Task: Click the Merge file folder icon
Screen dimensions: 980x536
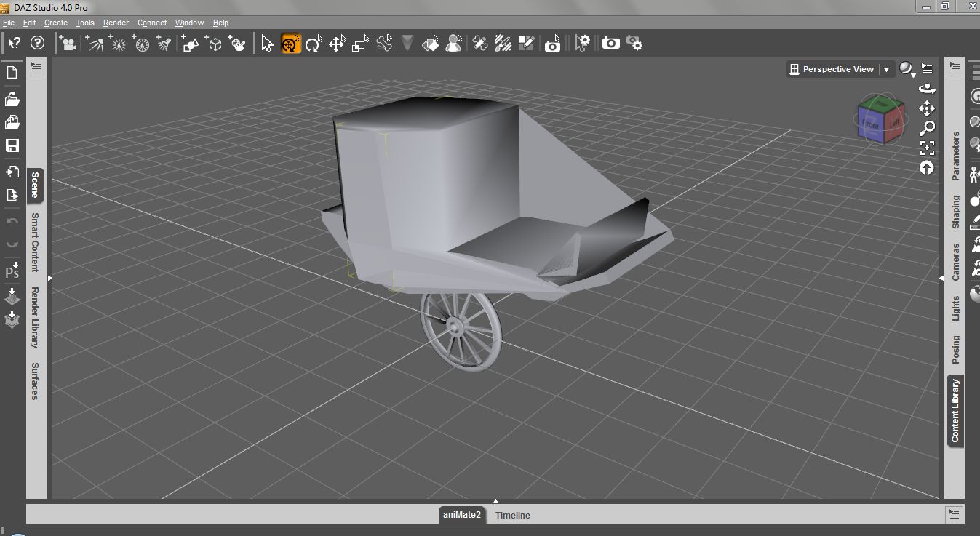Action: click(12, 121)
